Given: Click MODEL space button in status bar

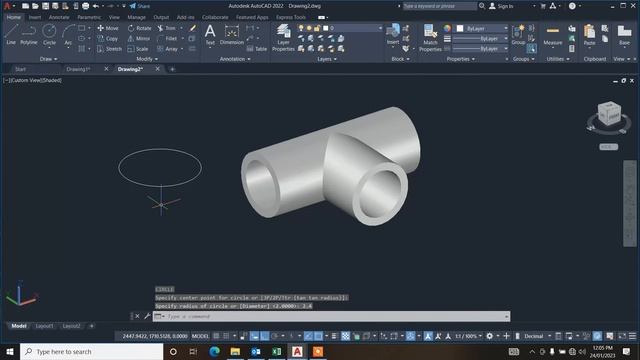Looking at the screenshot, I should click(x=200, y=336).
